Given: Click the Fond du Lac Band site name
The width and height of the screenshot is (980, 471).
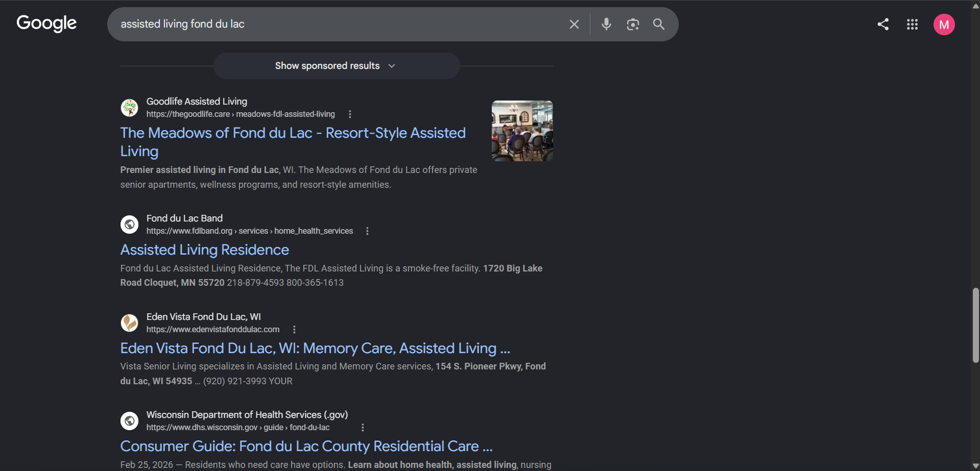Looking at the screenshot, I should (x=184, y=218).
